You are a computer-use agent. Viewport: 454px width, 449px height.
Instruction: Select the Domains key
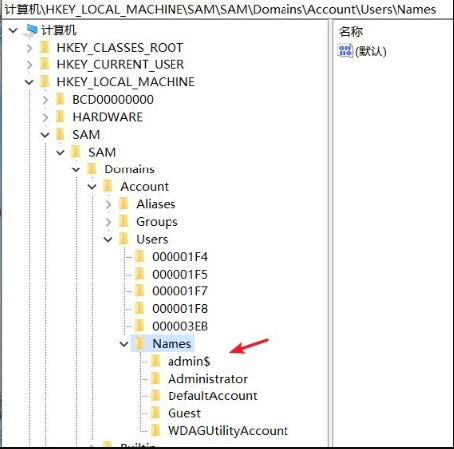[x=129, y=169]
